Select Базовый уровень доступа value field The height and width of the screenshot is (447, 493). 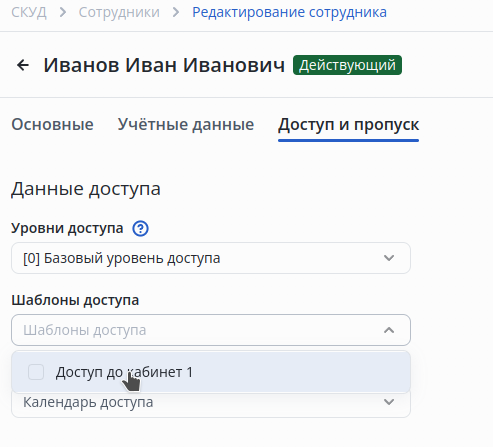tap(211, 258)
